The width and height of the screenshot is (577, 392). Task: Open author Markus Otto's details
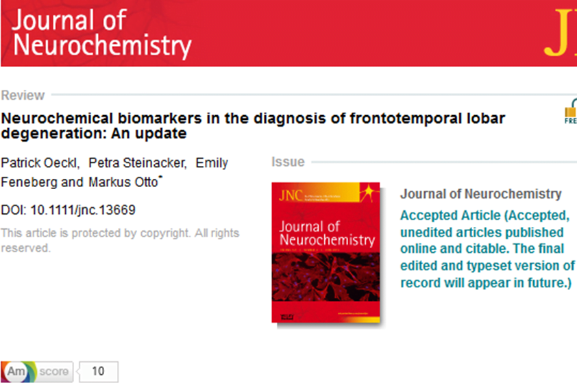pyautogui.click(x=114, y=182)
